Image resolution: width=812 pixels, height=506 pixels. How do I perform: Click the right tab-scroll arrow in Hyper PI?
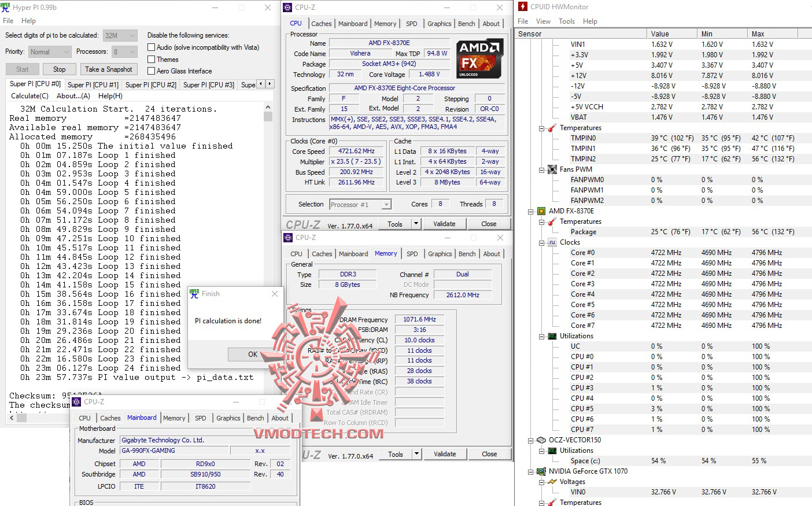click(269, 84)
